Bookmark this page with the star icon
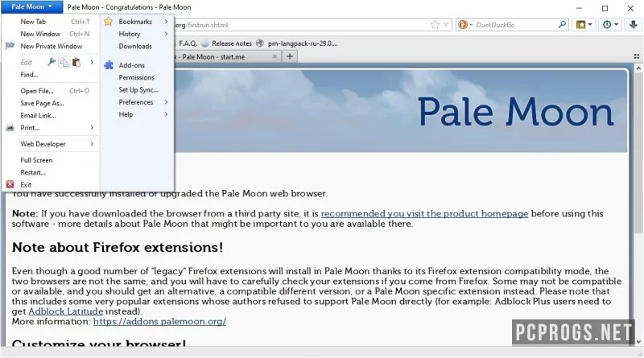This screenshot has height=358, width=644. pos(435,25)
